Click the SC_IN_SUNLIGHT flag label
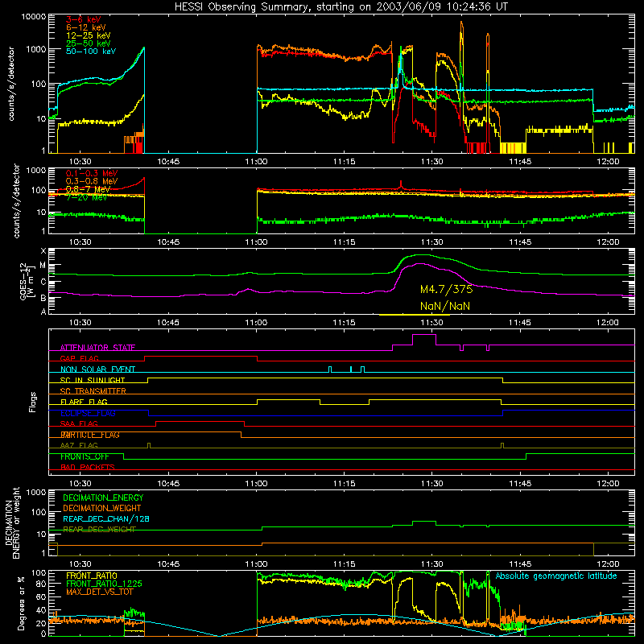 [x=93, y=380]
